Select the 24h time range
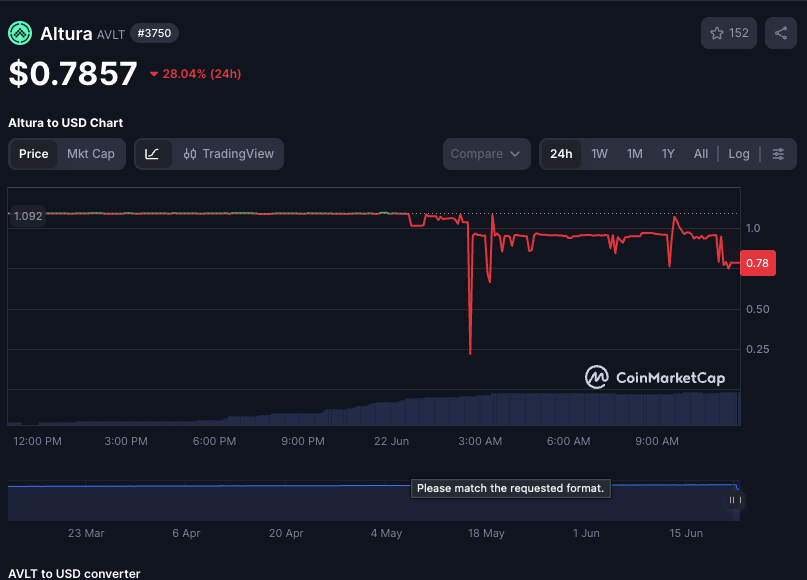Viewport: 807px width, 580px height. (x=561, y=154)
